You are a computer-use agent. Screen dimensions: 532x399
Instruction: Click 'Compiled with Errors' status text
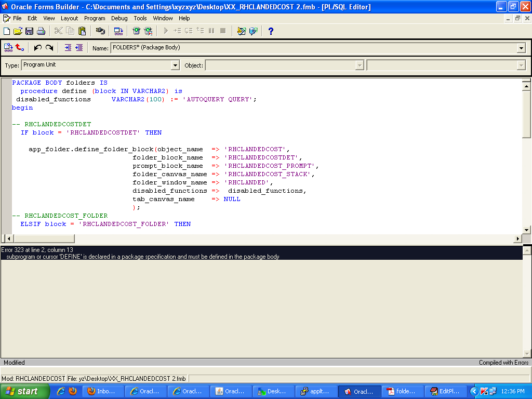(x=503, y=363)
